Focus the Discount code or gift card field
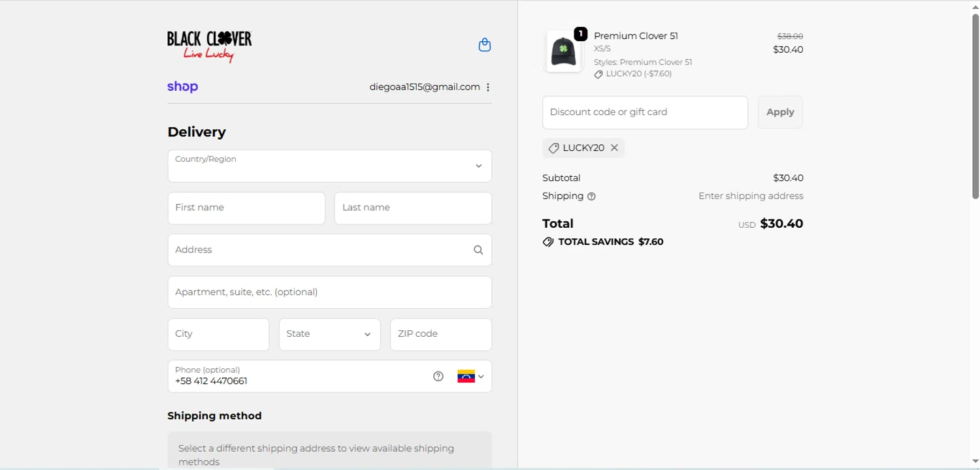Image resolution: width=980 pixels, height=470 pixels. tap(645, 112)
